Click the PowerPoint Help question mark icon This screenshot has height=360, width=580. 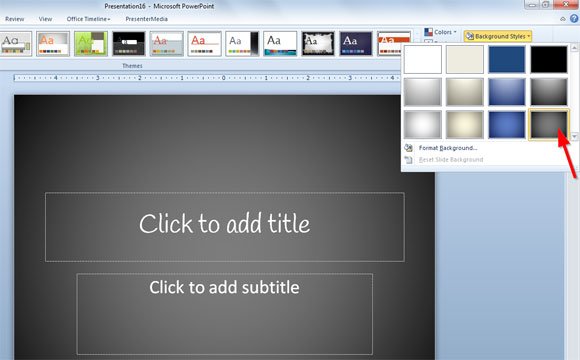pyautogui.click(x=574, y=18)
